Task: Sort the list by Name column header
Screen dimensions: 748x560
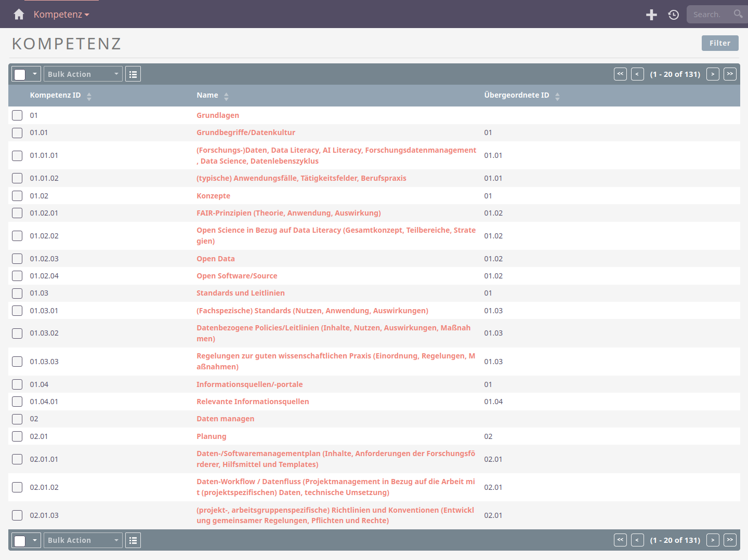Action: click(207, 96)
